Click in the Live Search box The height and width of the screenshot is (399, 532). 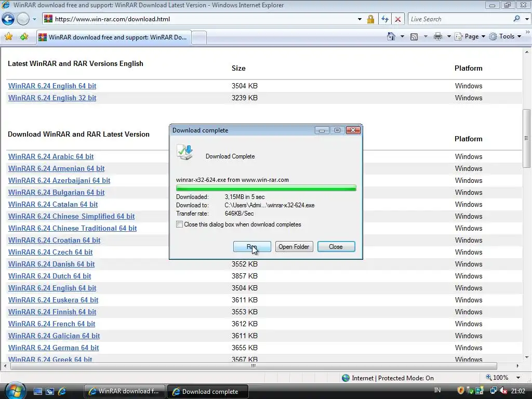pyautogui.click(x=460, y=19)
